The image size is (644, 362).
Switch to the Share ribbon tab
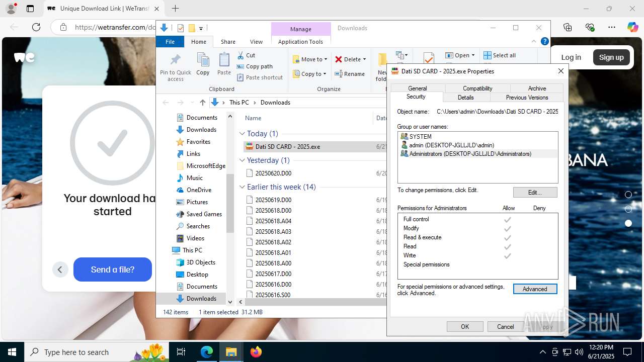(x=228, y=42)
